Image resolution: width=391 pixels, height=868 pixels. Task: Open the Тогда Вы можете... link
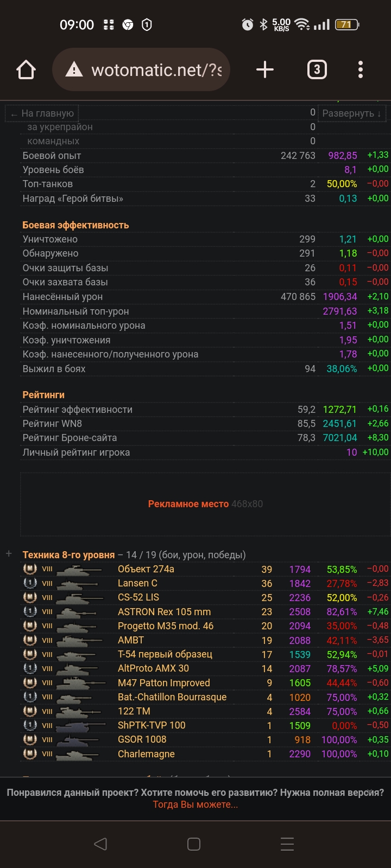[x=195, y=805]
